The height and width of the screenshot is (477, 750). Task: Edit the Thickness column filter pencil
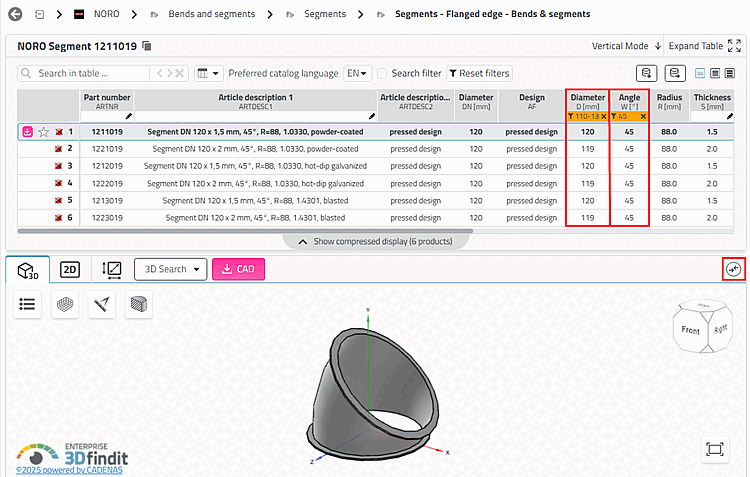pyautogui.click(x=729, y=116)
